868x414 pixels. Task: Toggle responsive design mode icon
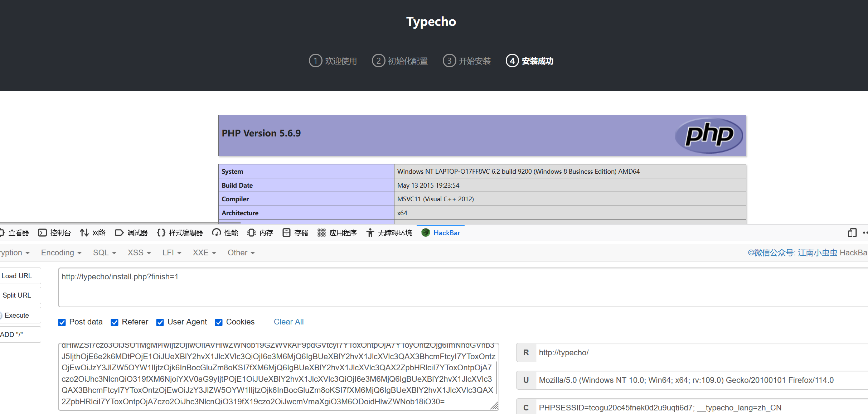(852, 233)
